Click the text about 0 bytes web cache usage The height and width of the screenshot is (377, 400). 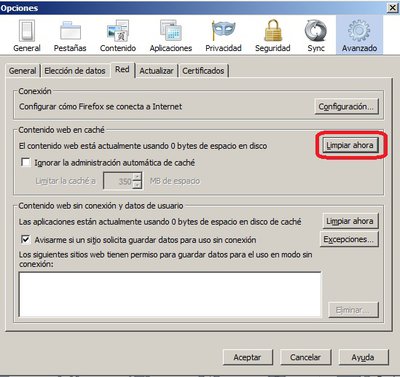point(143,146)
